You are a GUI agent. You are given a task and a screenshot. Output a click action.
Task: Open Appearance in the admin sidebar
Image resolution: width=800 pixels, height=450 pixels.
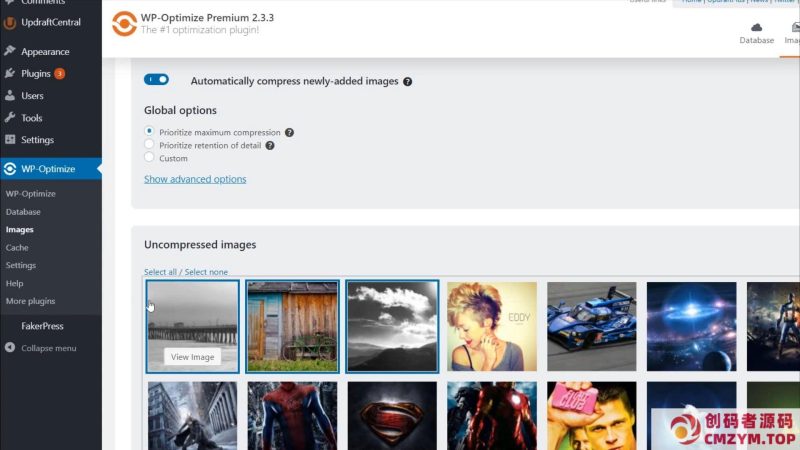pyautogui.click(x=45, y=51)
